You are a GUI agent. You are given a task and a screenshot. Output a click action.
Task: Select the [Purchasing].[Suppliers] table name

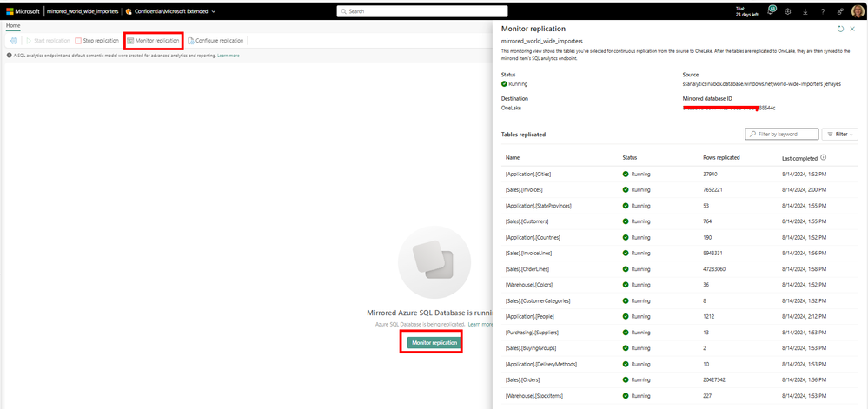pyautogui.click(x=532, y=332)
